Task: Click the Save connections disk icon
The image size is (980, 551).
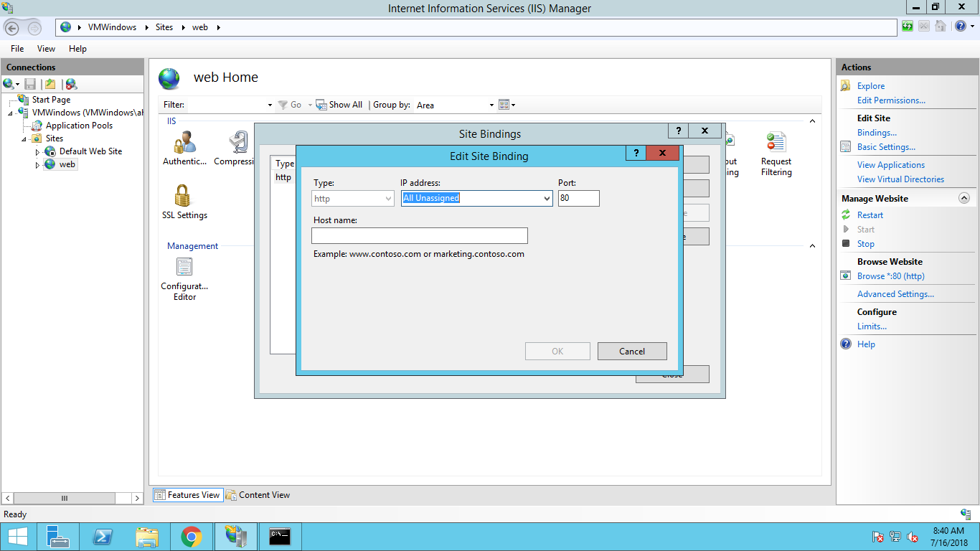Action: (x=30, y=84)
